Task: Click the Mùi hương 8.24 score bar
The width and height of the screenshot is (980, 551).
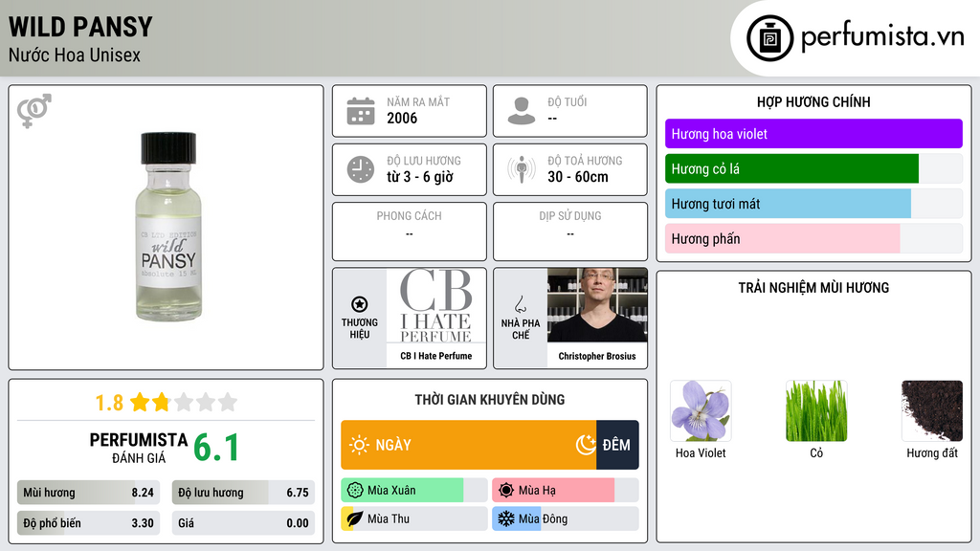Action: point(89,493)
